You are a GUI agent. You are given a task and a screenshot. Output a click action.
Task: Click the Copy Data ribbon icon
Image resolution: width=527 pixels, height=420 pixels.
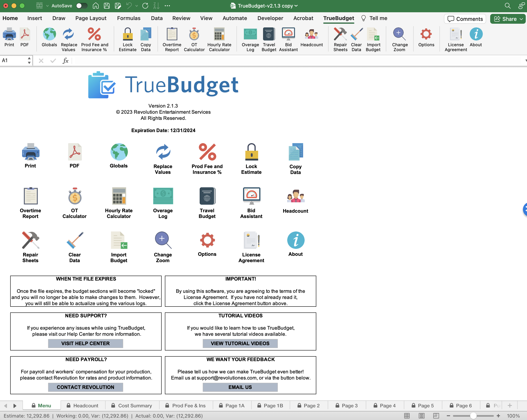pyautogui.click(x=146, y=40)
